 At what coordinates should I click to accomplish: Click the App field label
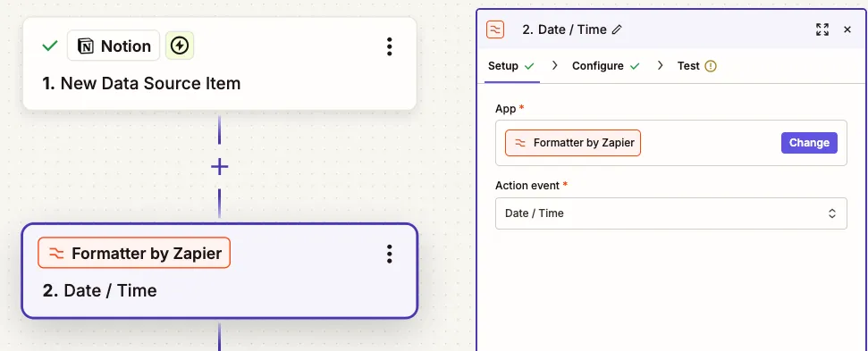click(505, 109)
